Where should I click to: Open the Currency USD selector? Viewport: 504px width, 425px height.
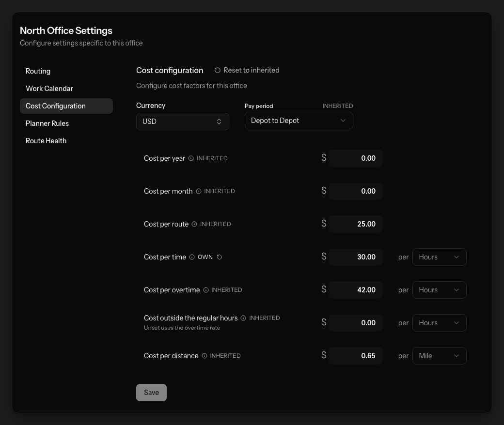183,121
